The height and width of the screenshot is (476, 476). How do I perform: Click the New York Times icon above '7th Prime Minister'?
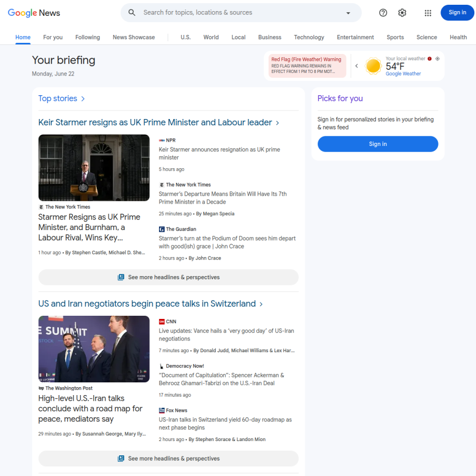[x=162, y=185]
